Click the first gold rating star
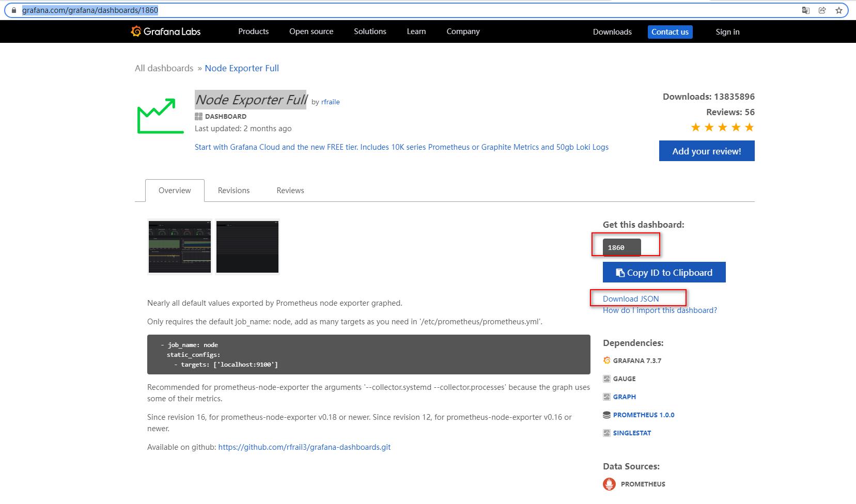 [696, 127]
